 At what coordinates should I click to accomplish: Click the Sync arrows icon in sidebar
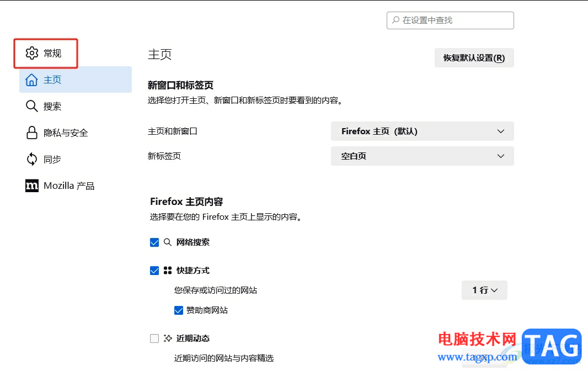coord(32,159)
